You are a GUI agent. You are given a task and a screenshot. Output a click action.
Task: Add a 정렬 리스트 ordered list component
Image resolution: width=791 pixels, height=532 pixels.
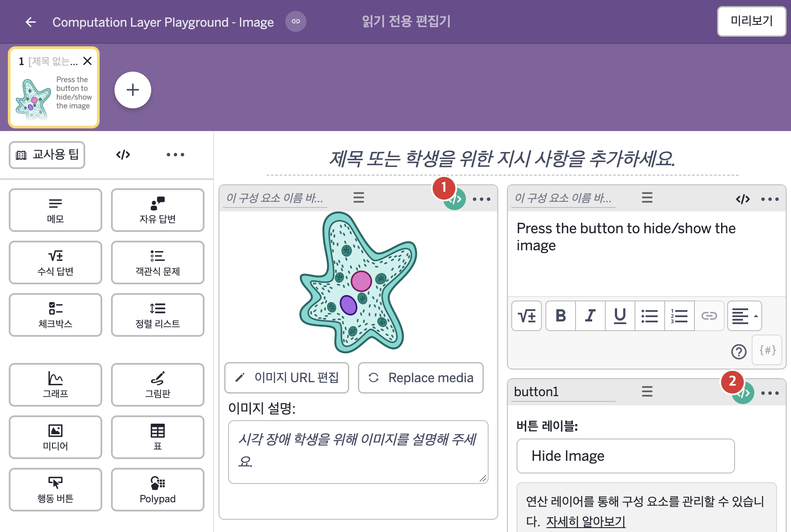[158, 315]
